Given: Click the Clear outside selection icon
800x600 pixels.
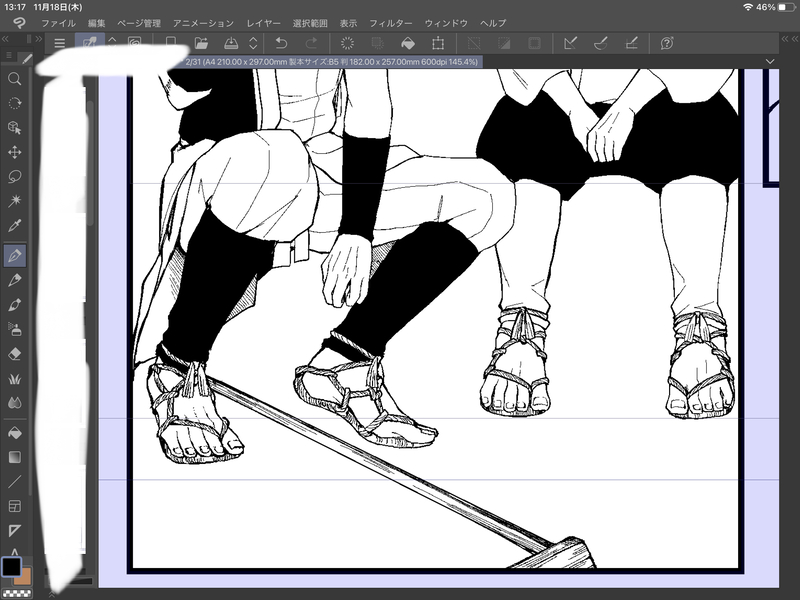Looking at the screenshot, I should (x=378, y=43).
